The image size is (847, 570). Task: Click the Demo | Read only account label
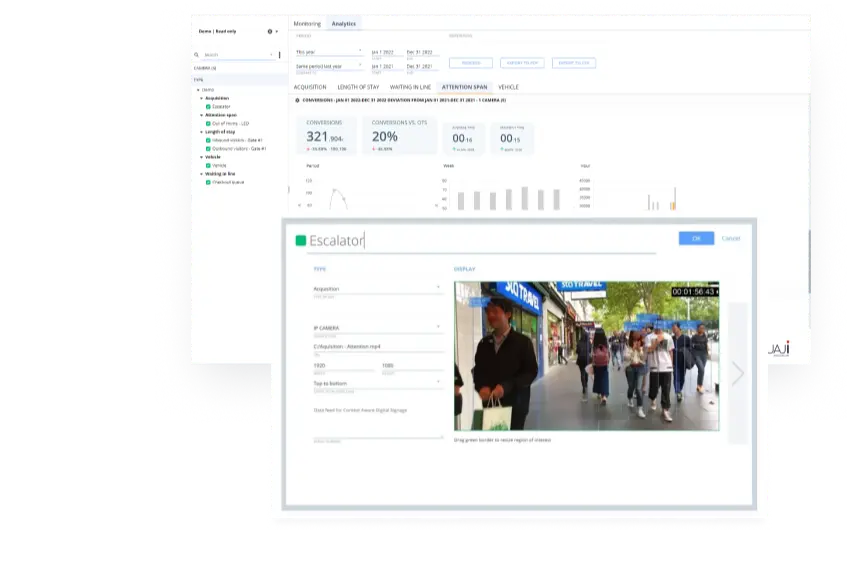point(217,31)
